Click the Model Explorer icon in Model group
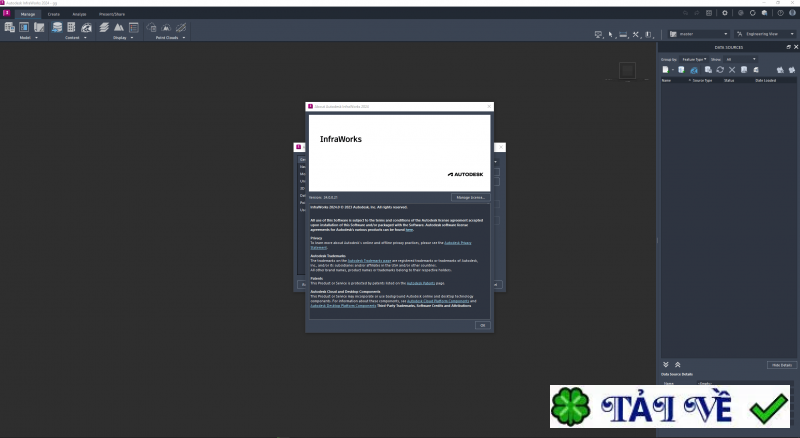The image size is (800, 438). [x=9, y=28]
